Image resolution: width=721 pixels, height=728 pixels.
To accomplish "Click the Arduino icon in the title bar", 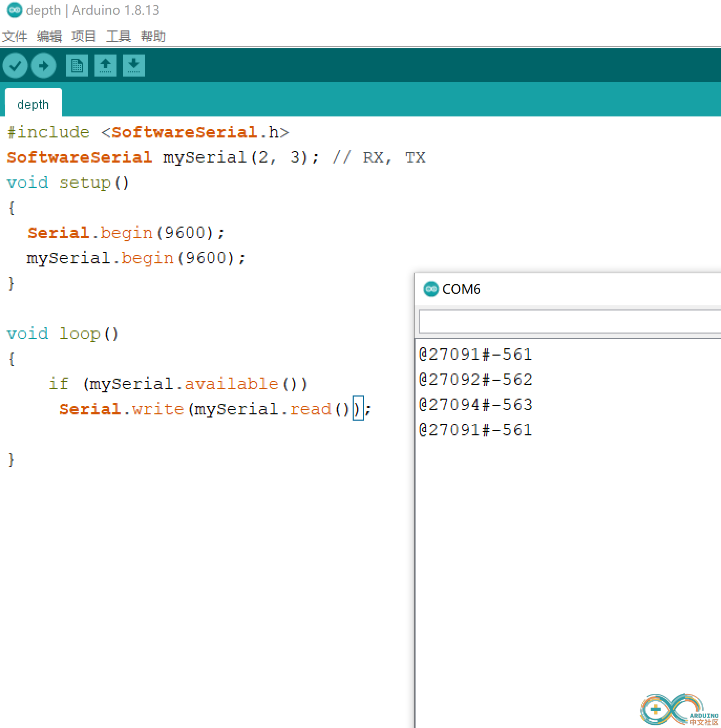I will (x=14, y=10).
